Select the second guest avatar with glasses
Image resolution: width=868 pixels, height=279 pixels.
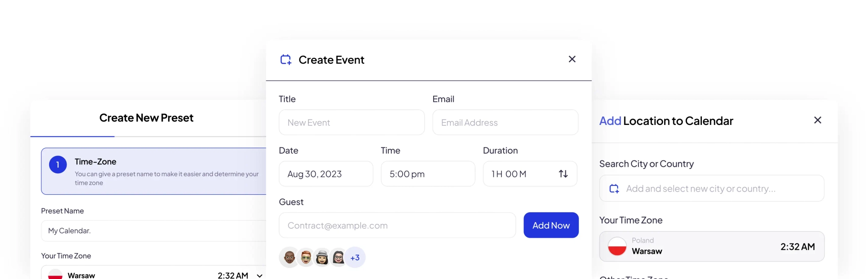[306, 257]
